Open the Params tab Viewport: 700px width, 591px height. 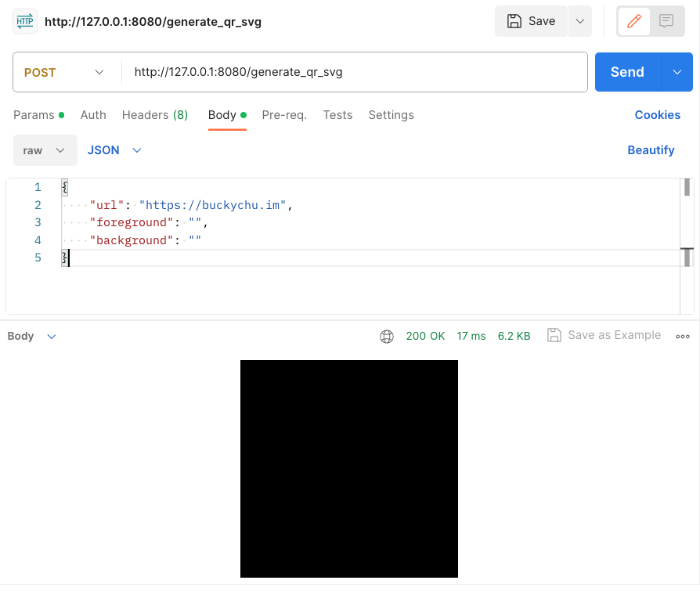(x=39, y=115)
